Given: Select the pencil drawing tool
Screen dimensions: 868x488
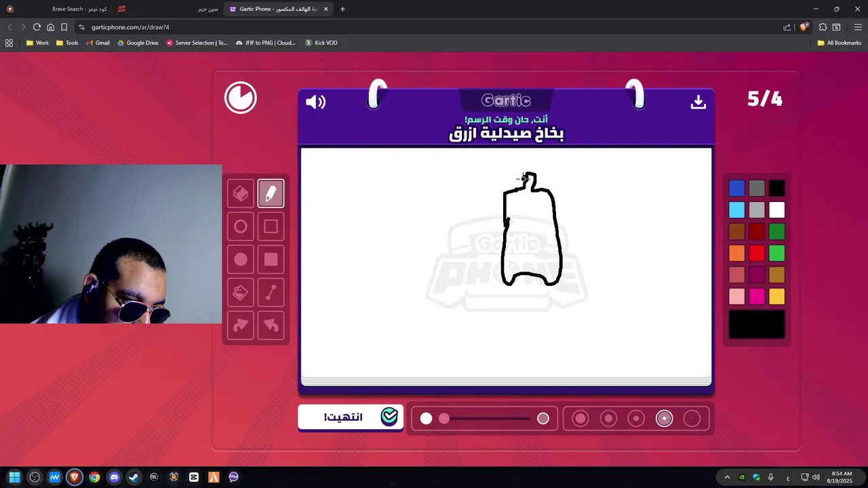Looking at the screenshot, I should point(271,194).
